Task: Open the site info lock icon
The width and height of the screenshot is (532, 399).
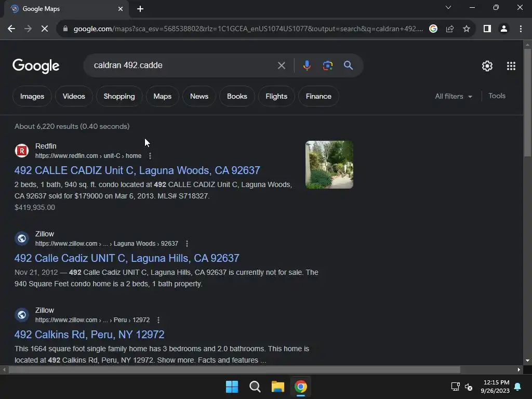Action: click(65, 29)
